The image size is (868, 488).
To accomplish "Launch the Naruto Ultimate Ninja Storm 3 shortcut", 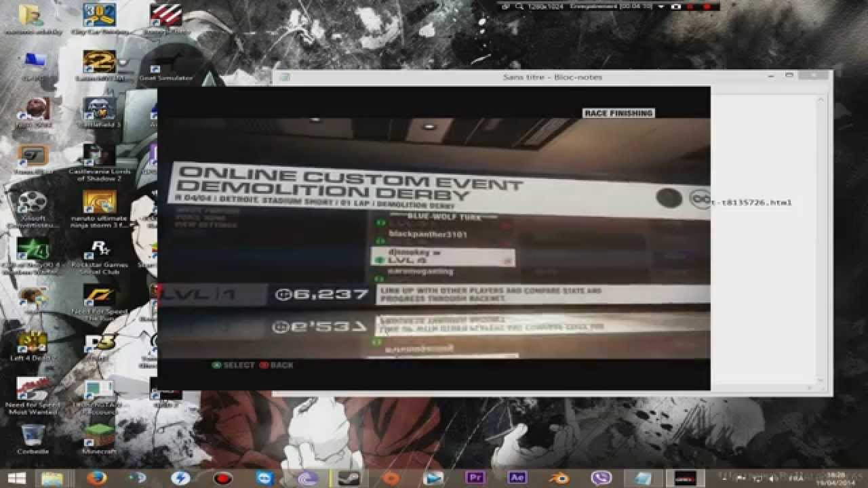I will [100, 209].
